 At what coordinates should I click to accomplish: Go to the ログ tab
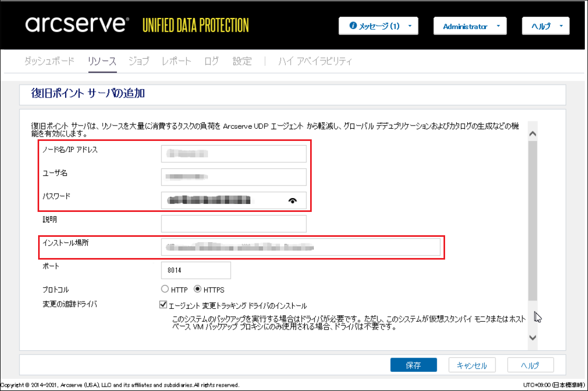click(x=212, y=61)
